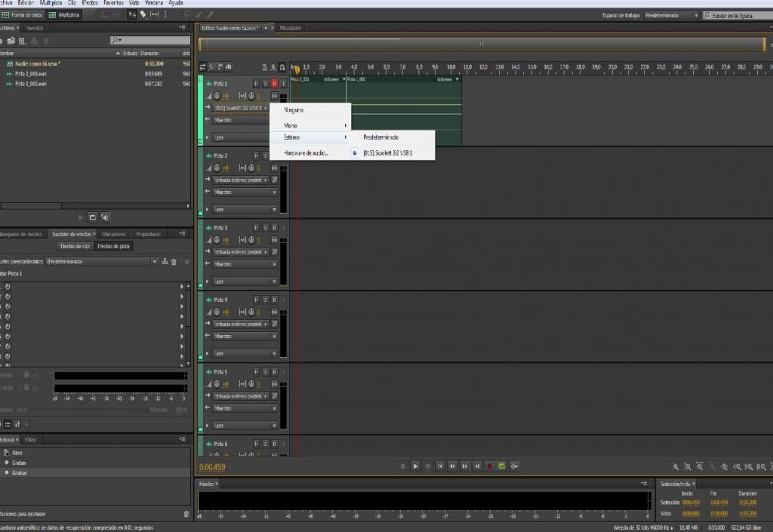The height and width of the screenshot is (532, 773).
Task: Choose Mono in the input context menu
Action: click(x=291, y=125)
